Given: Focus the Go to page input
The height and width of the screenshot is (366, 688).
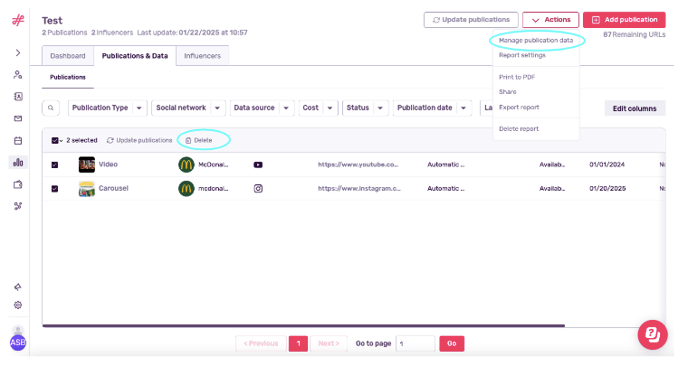Looking at the screenshot, I should pos(415,344).
